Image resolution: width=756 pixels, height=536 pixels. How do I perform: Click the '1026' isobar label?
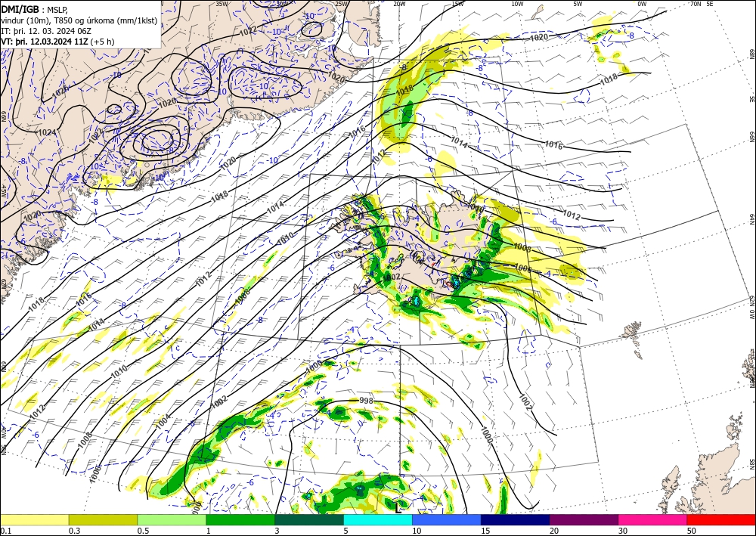pos(60,92)
